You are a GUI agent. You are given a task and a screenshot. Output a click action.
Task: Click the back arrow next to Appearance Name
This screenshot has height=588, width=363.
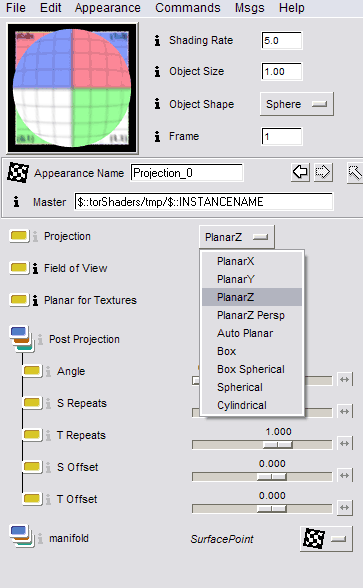[x=300, y=172]
